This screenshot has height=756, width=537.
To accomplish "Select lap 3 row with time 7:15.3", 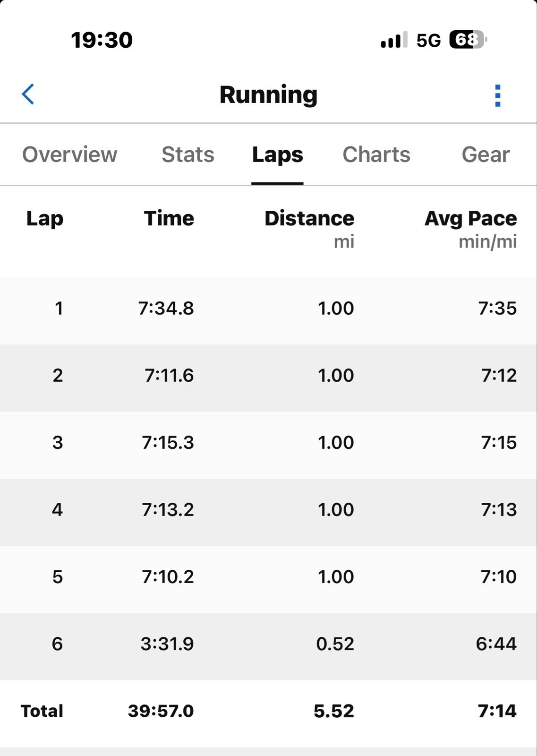I will click(x=268, y=443).
